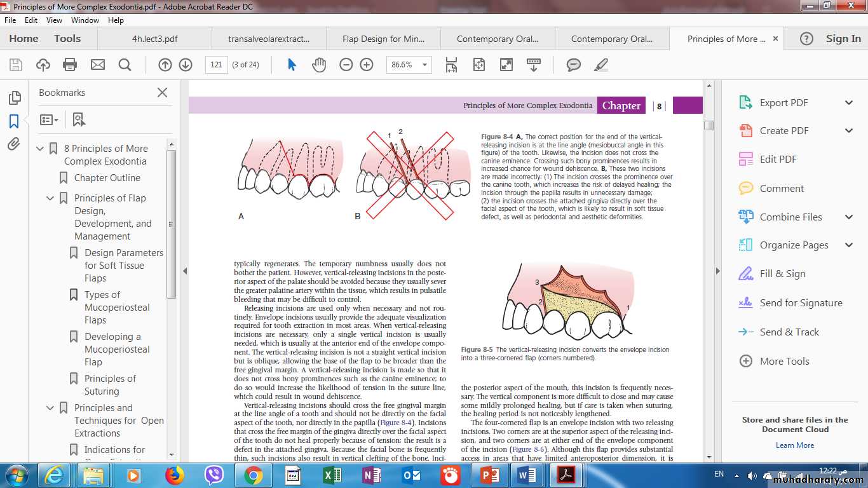The image size is (868, 488).
Task: Open the Attachments panel paperclip icon
Action: coord(14,144)
